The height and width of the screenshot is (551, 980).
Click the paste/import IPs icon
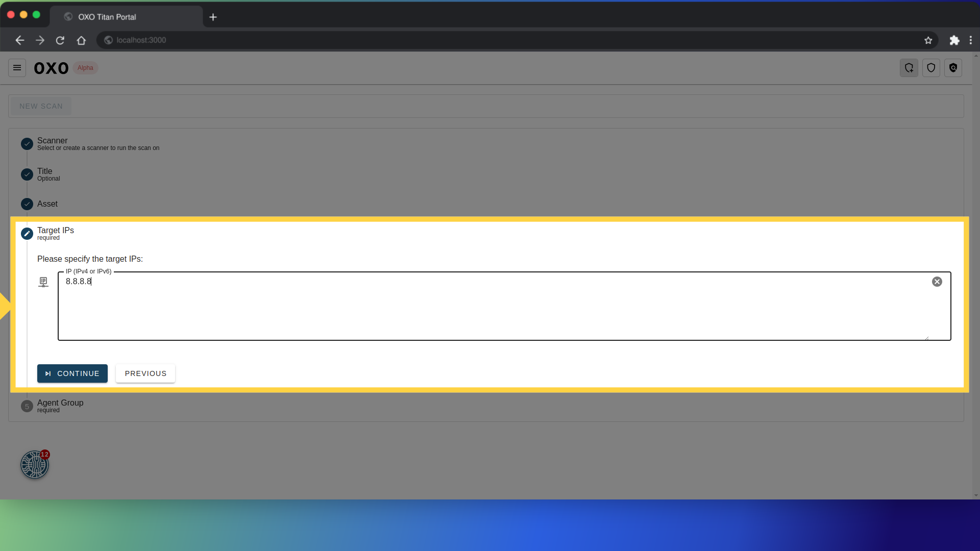pyautogui.click(x=43, y=281)
